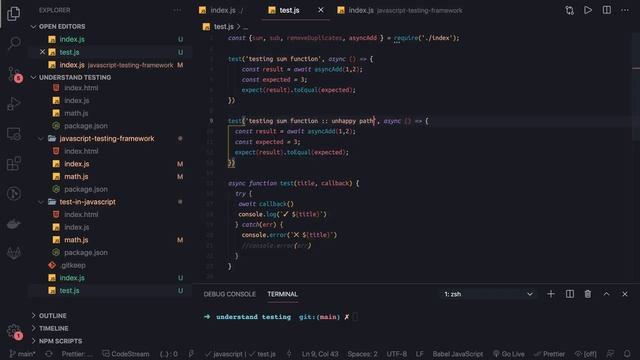This screenshot has width=640, height=360.
Task: Click LF end of line setting
Action: tap(419, 354)
